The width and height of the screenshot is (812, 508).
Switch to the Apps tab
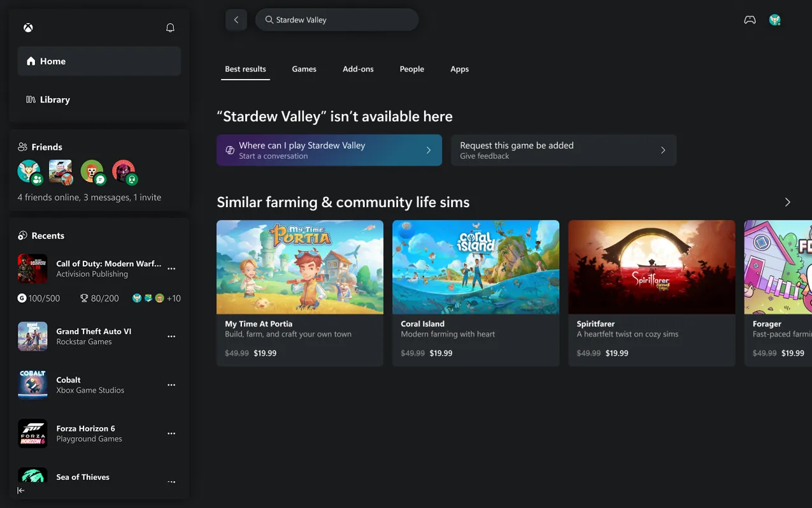pyautogui.click(x=459, y=69)
